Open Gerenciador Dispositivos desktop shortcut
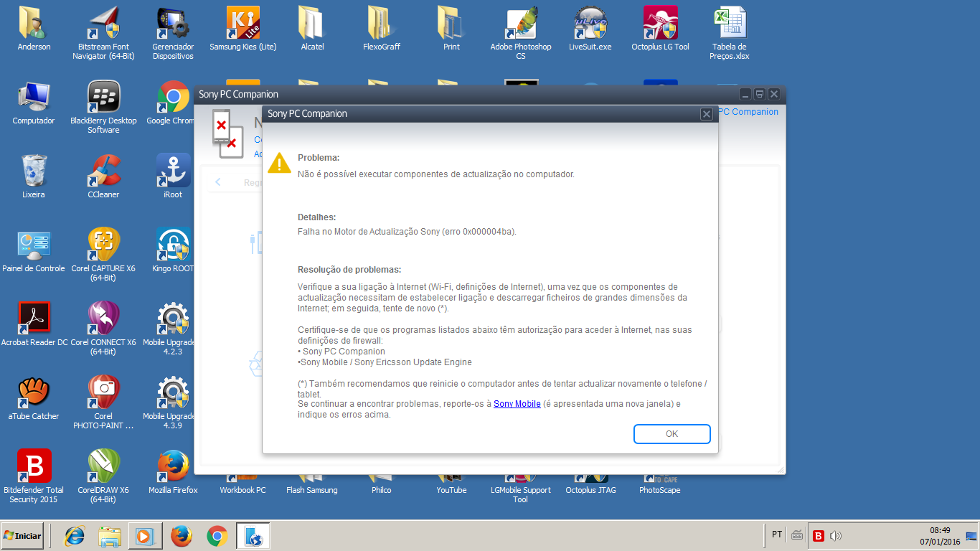 coord(173,34)
